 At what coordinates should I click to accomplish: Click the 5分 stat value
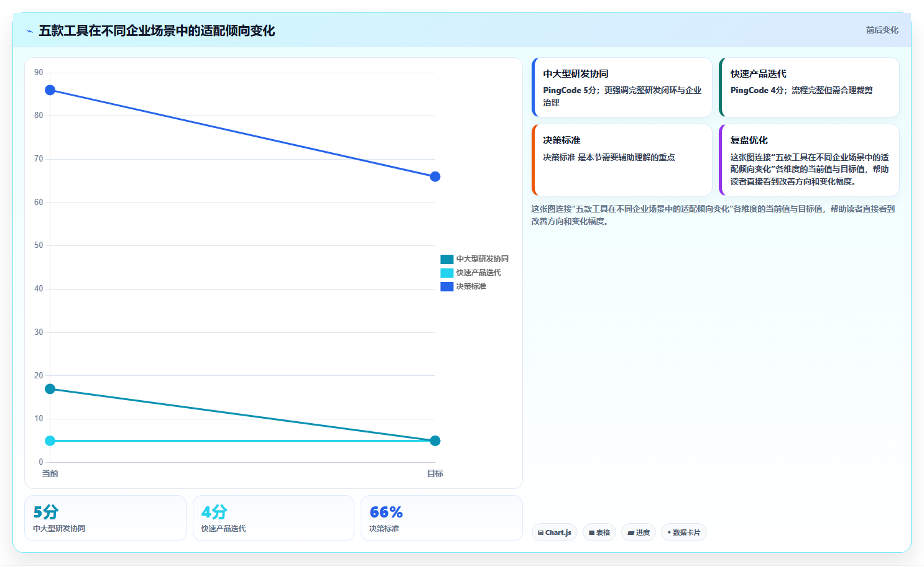(x=46, y=512)
